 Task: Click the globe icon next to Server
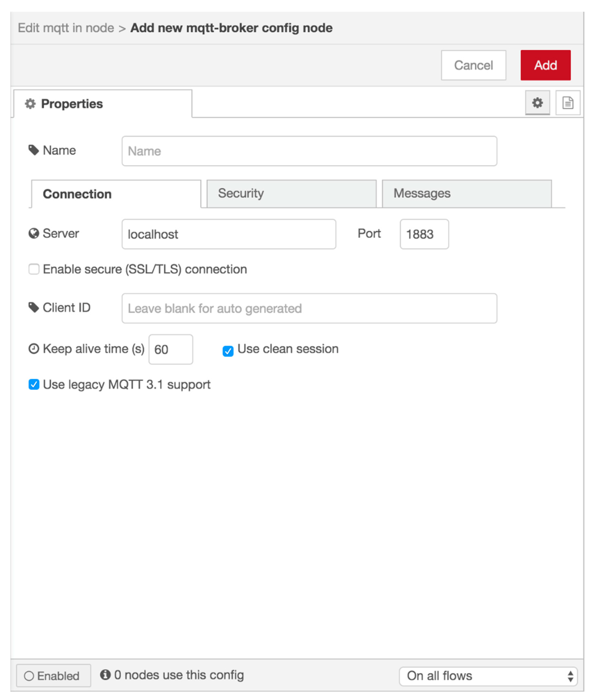click(x=34, y=233)
